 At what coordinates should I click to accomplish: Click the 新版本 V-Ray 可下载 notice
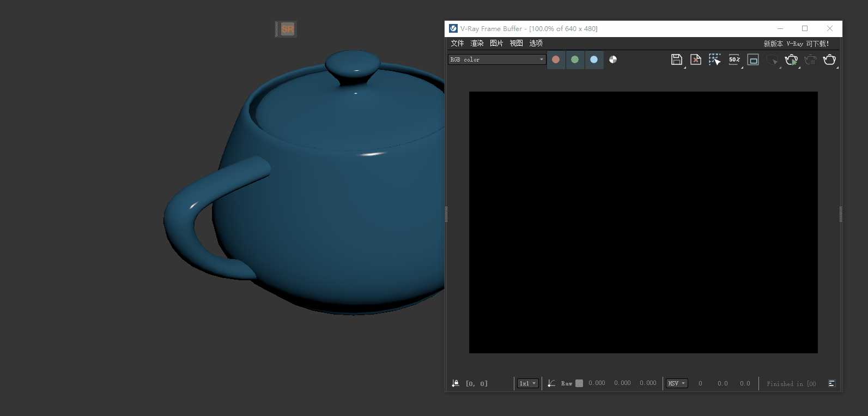[796, 44]
